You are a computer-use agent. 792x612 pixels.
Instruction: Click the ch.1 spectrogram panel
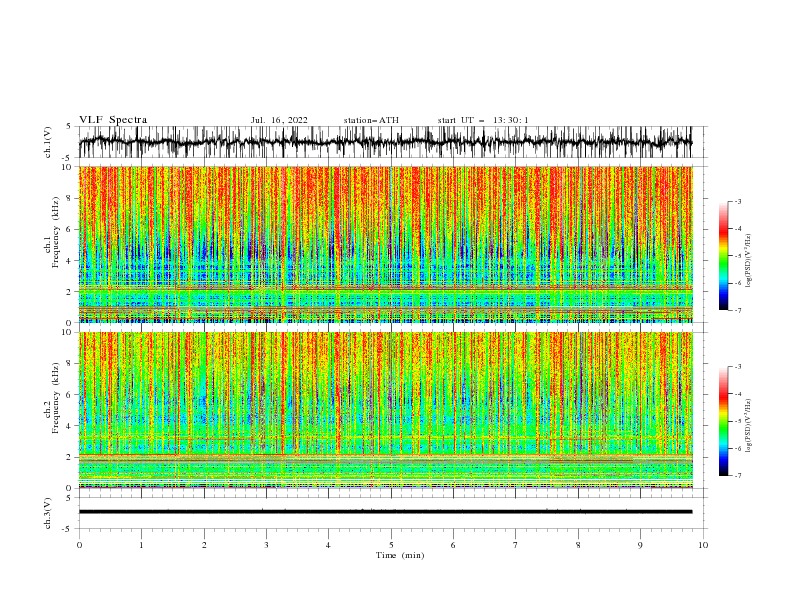pos(386,244)
